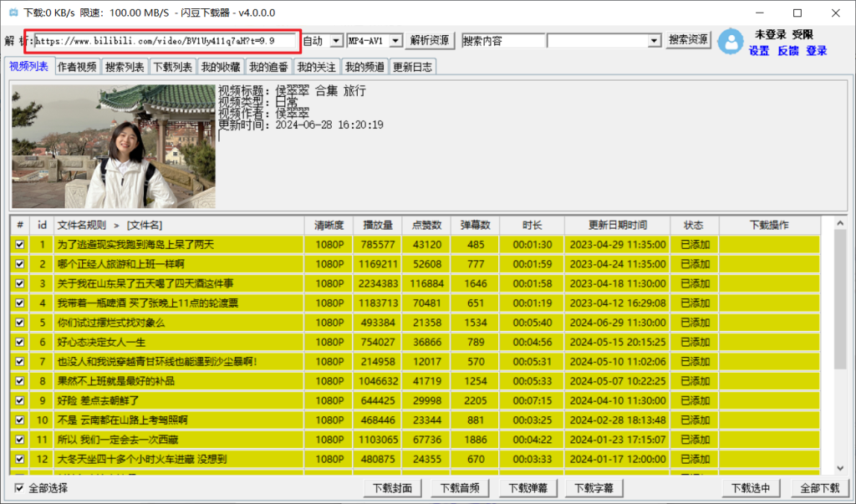
Task: Click the app logo in title bar
Action: [x=13, y=13]
